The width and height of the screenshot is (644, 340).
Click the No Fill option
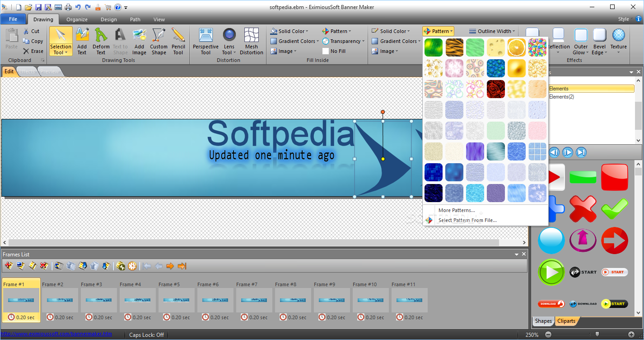click(333, 51)
